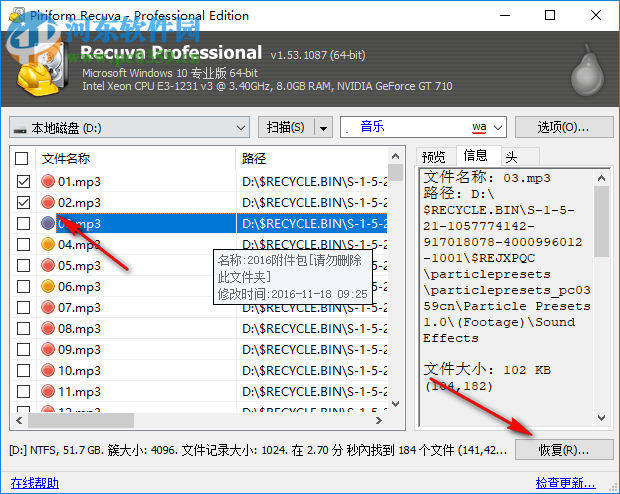The width and height of the screenshot is (620, 494).
Task: Open the scan button dropdown arrow
Action: [x=323, y=128]
